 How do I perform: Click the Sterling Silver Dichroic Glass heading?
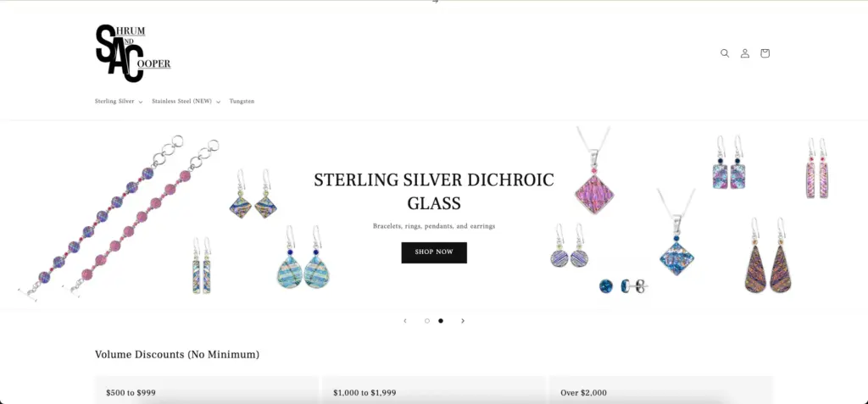pyautogui.click(x=434, y=191)
